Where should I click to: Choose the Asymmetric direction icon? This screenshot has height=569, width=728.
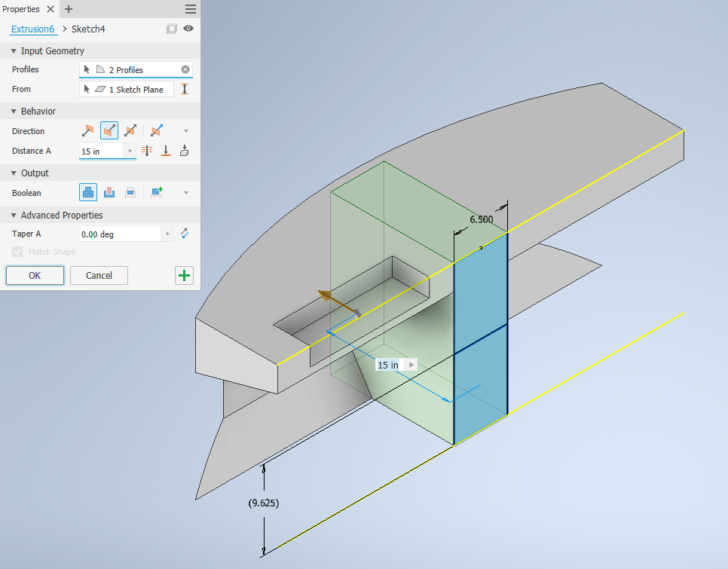click(157, 131)
